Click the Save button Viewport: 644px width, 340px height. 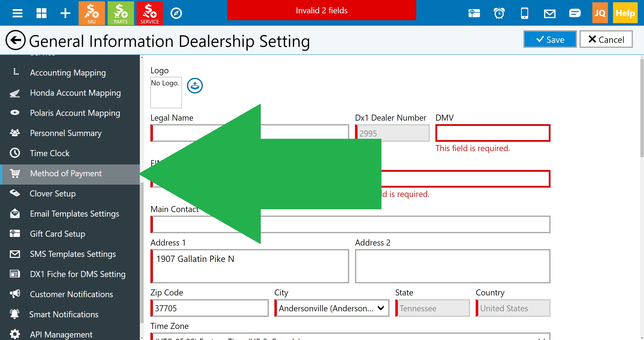(x=550, y=40)
